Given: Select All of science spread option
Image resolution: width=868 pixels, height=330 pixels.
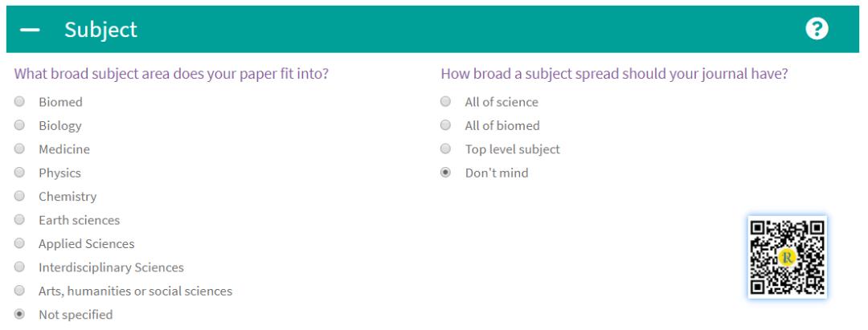Looking at the screenshot, I should (445, 102).
